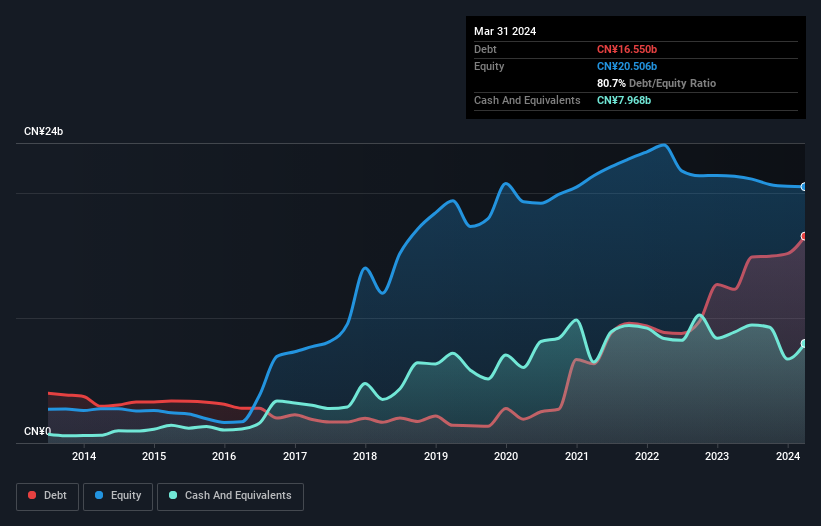Click the 2020 x-axis label
Screen dimensions: 821x526
coord(506,456)
